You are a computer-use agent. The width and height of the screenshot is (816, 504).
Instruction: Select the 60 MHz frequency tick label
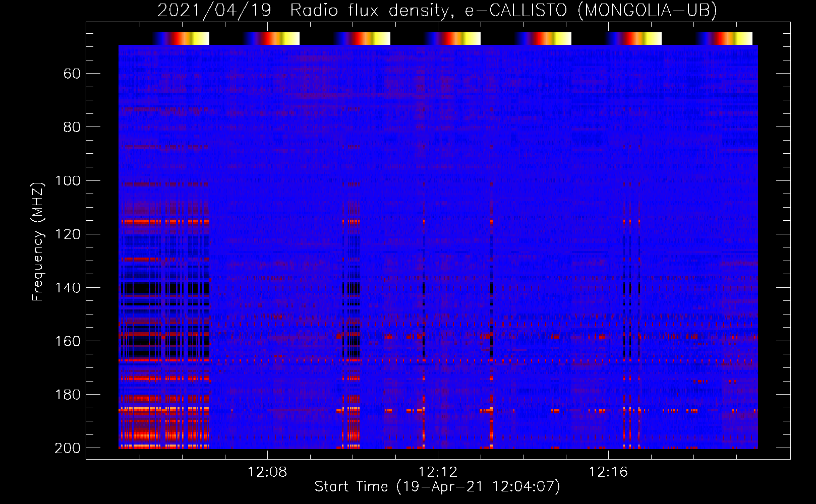72,74
